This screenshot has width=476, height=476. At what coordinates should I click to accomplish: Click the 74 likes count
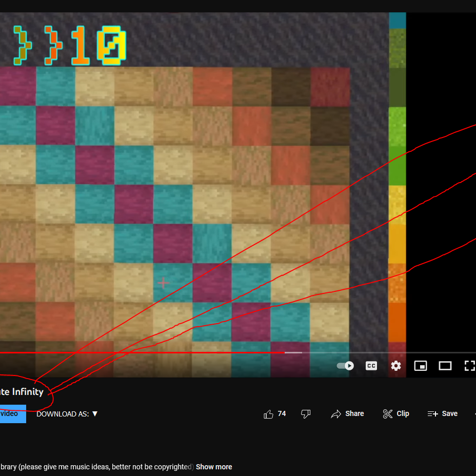point(282,414)
